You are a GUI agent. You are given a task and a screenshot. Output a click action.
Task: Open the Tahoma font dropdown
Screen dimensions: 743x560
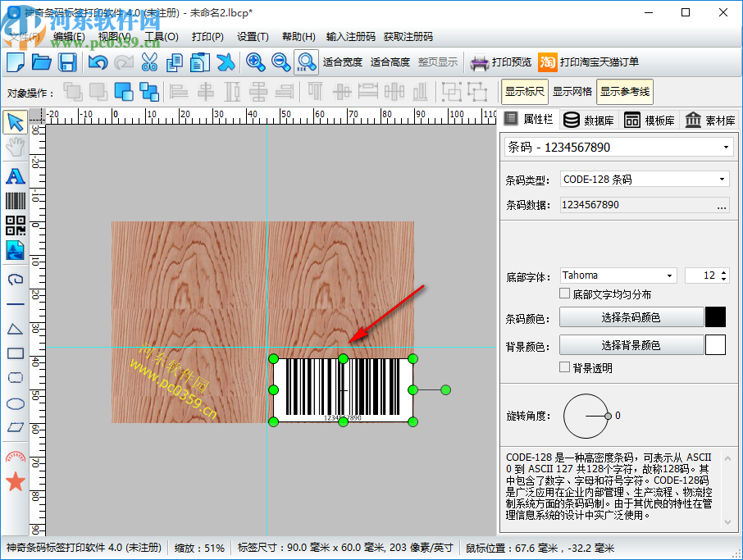669,275
